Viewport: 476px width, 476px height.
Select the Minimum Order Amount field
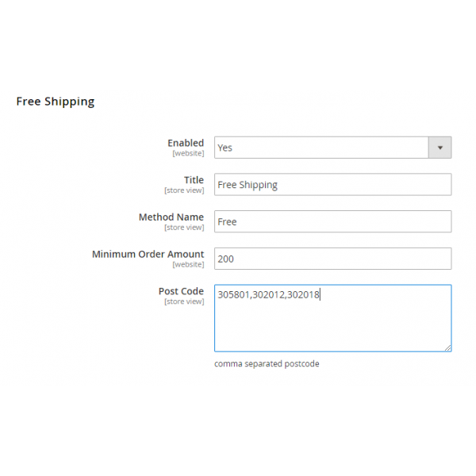[332, 259]
